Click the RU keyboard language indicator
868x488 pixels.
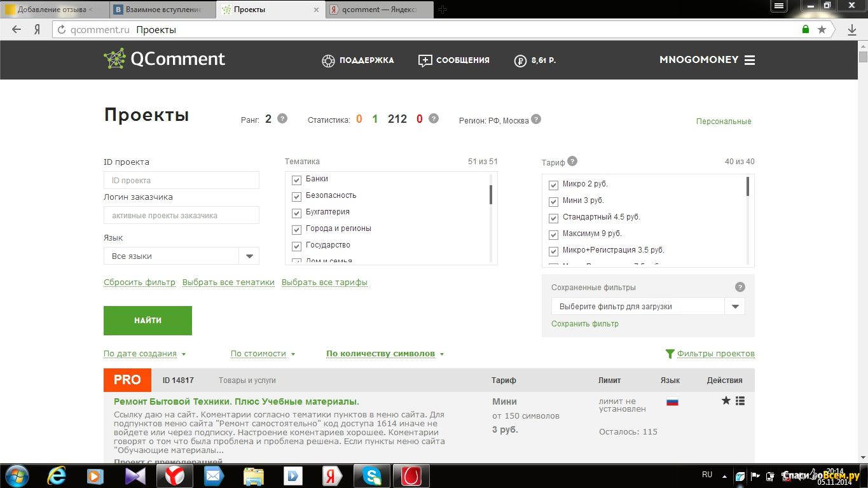(x=707, y=475)
